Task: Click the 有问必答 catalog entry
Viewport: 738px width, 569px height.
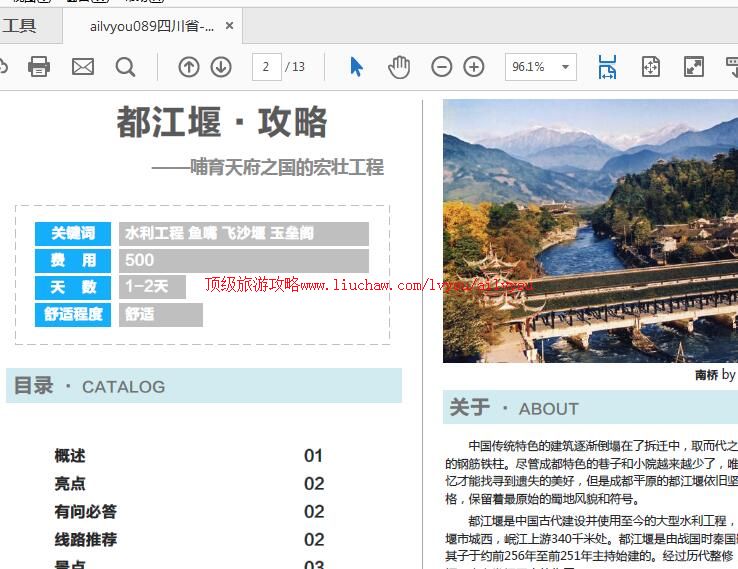Action: pos(86,512)
